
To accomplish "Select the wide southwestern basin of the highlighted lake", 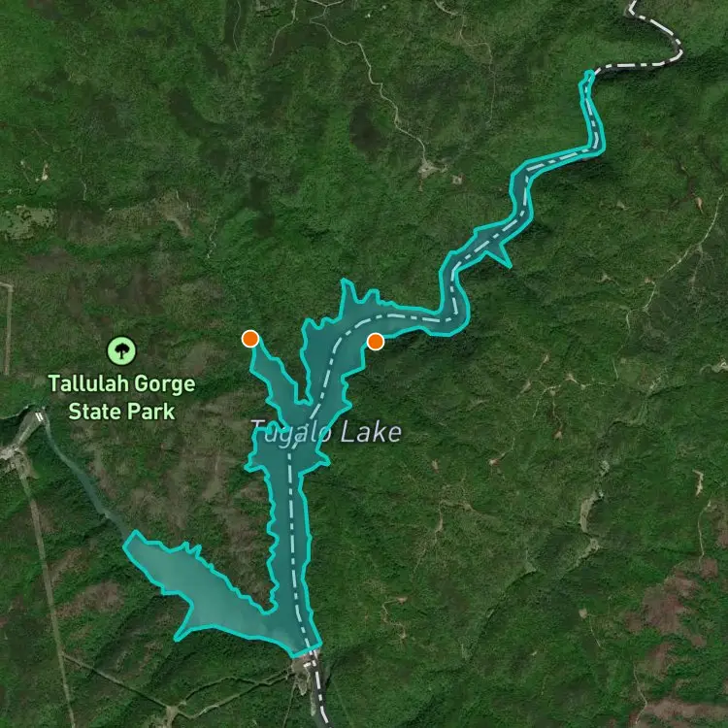I will click(204, 589).
